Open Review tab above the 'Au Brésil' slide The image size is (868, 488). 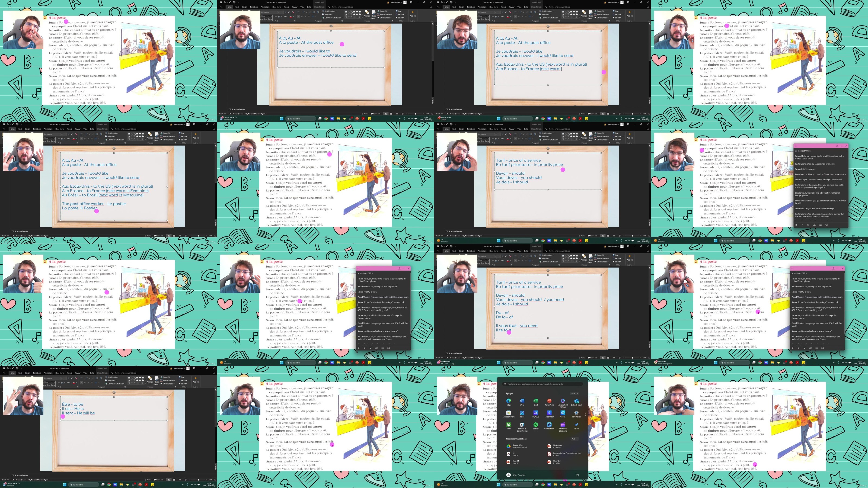[x=78, y=129]
